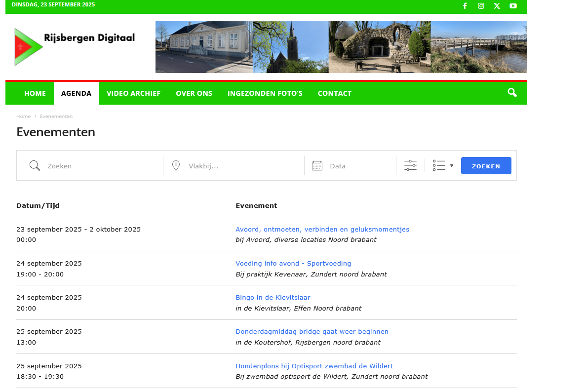This screenshot has width=585, height=392.
Task: Focus the Zoeken search text field
Action: (101, 166)
